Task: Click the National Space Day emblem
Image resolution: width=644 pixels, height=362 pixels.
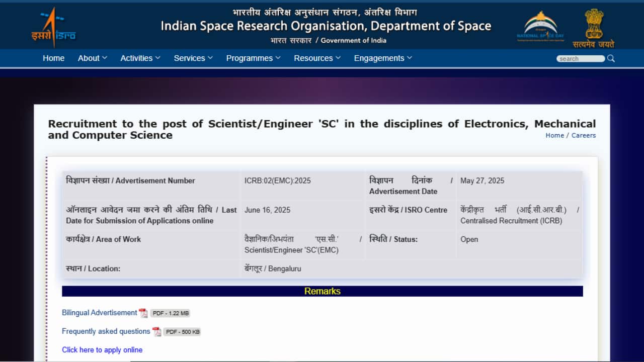Action: (x=541, y=25)
